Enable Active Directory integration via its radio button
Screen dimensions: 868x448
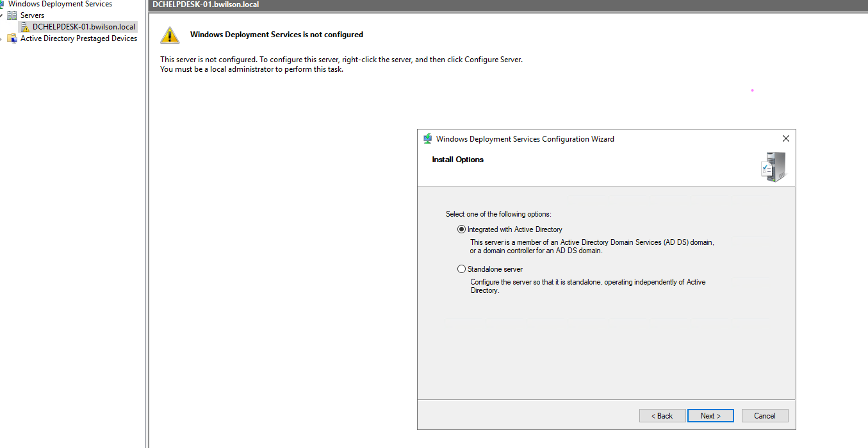pyautogui.click(x=461, y=229)
